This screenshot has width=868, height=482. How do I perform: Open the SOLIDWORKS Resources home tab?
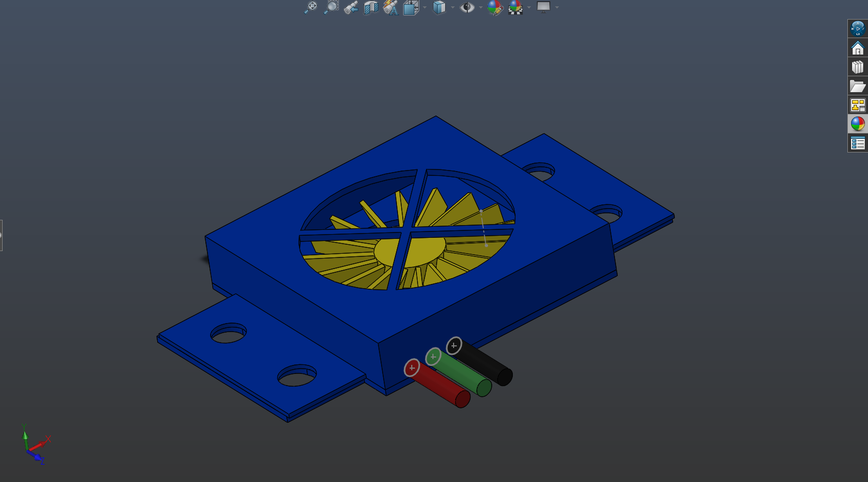(x=857, y=48)
